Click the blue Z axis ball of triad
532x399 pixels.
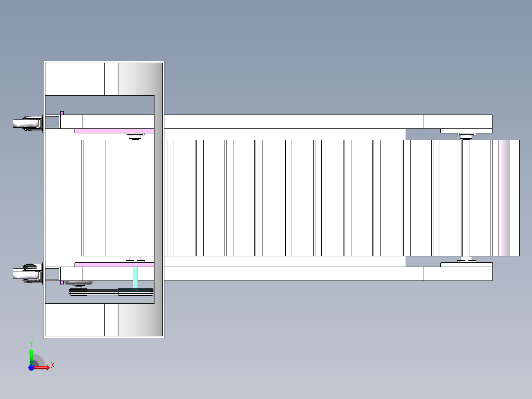(x=31, y=368)
